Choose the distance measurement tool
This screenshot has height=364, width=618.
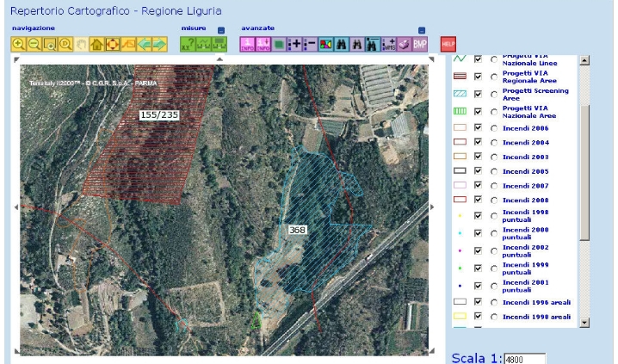pos(203,44)
